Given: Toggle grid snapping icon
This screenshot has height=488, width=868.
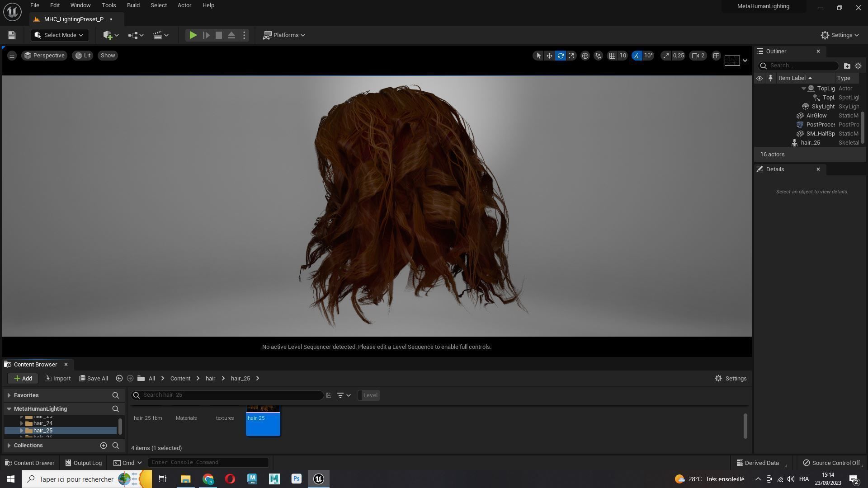Looking at the screenshot, I should (x=612, y=56).
